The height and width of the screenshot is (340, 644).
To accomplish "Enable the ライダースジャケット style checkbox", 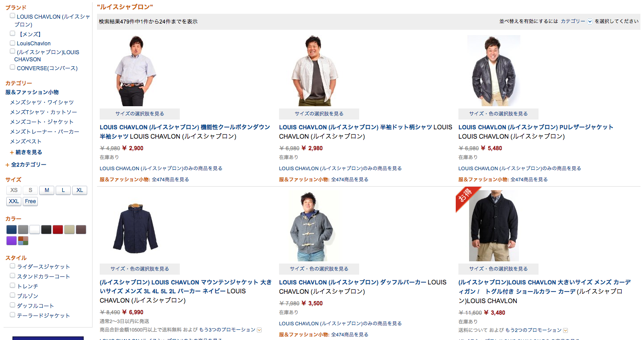I will [x=12, y=266].
